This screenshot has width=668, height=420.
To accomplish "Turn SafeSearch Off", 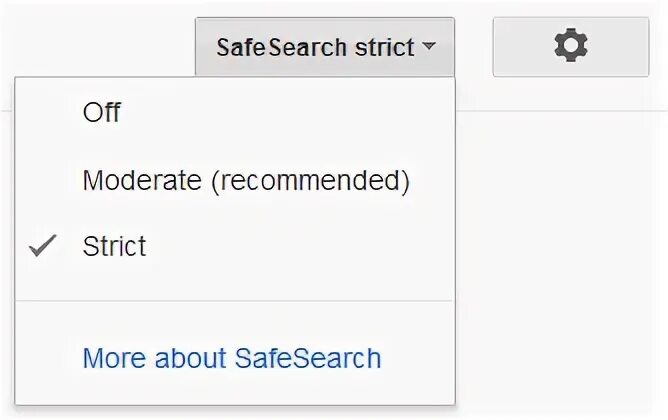I will [x=102, y=113].
